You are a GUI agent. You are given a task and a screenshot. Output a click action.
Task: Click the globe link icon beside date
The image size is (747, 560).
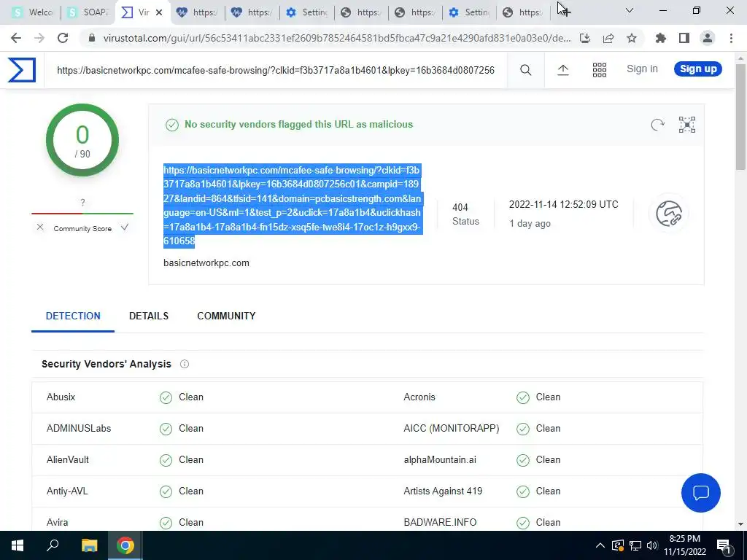[669, 214]
